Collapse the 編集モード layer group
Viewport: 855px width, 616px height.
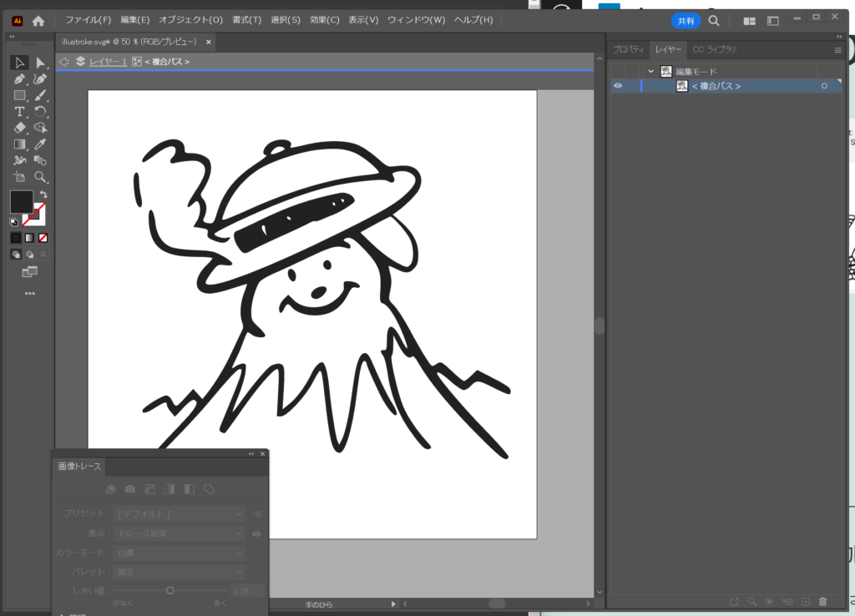[x=651, y=72]
